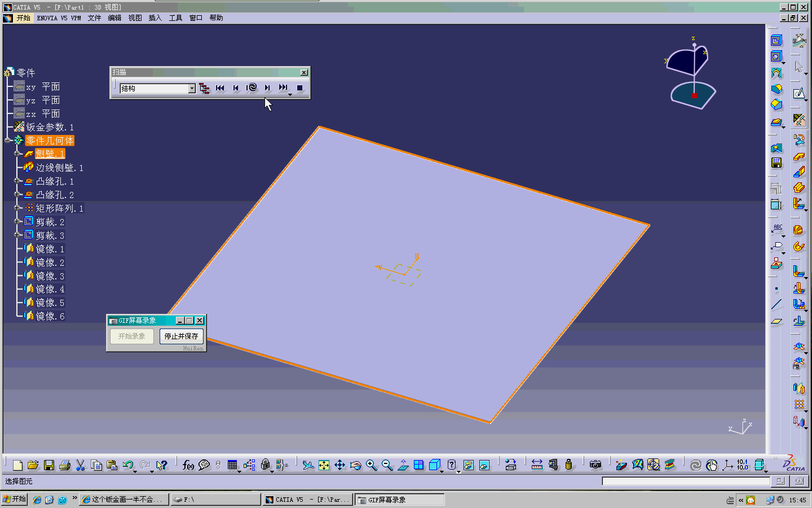The image size is (812, 508).
Task: Print using the printer icon
Action: tap(65, 465)
